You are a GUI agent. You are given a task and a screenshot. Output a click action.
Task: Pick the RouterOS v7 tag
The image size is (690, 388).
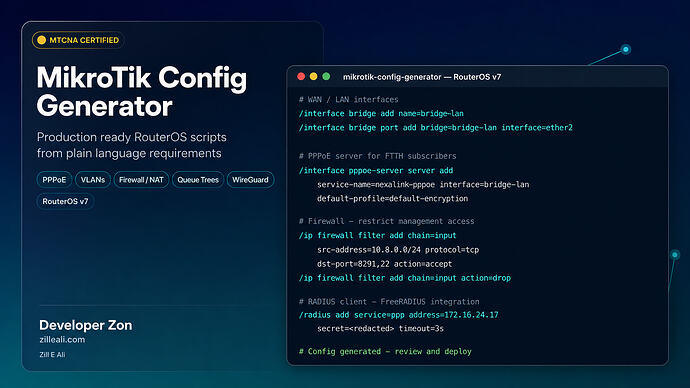[x=65, y=201]
